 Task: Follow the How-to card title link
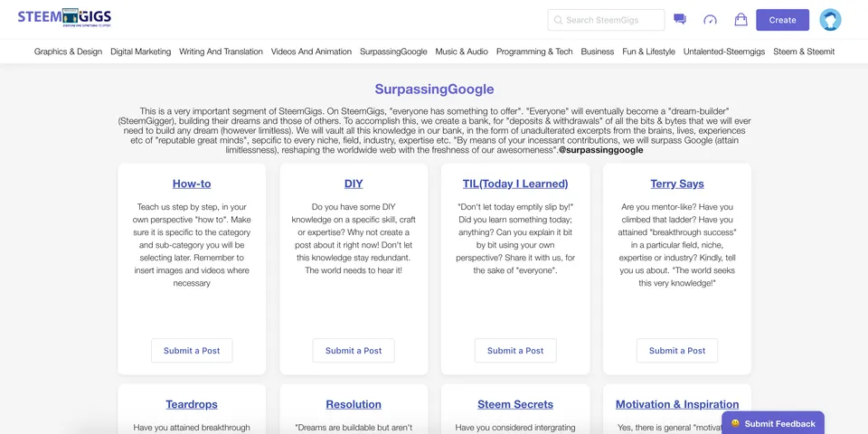[192, 184]
